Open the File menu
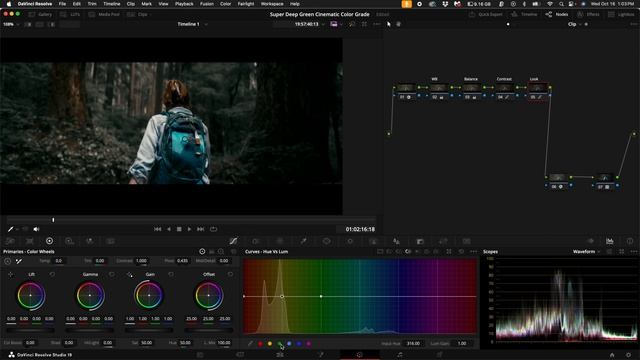 (62, 4)
